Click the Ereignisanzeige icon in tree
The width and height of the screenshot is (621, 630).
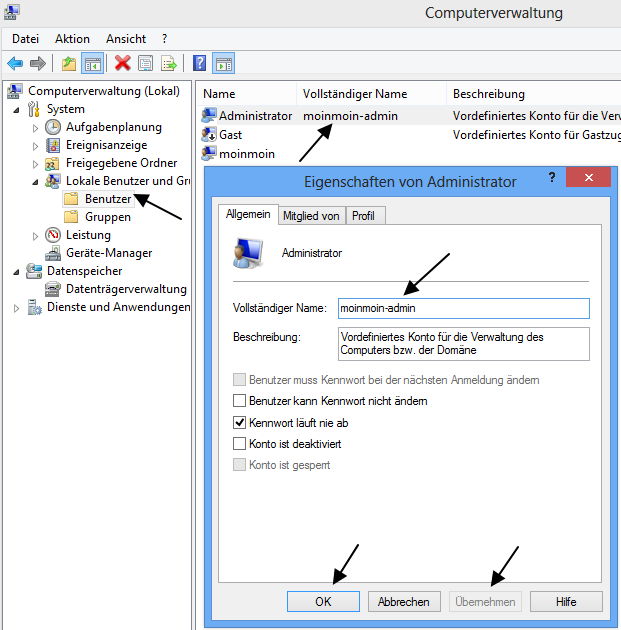point(53,145)
